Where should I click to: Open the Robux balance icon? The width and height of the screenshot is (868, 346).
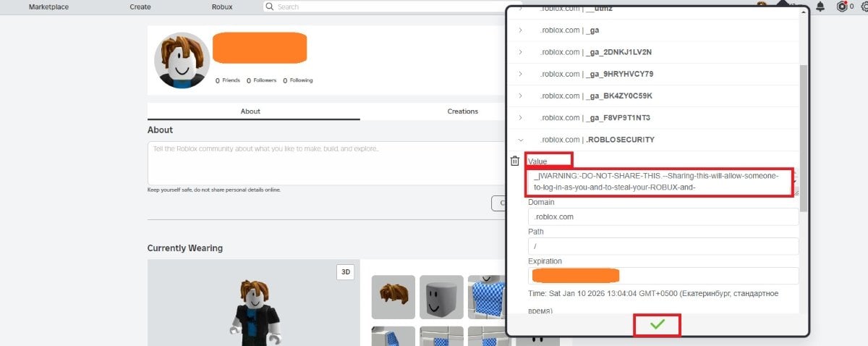click(x=841, y=7)
